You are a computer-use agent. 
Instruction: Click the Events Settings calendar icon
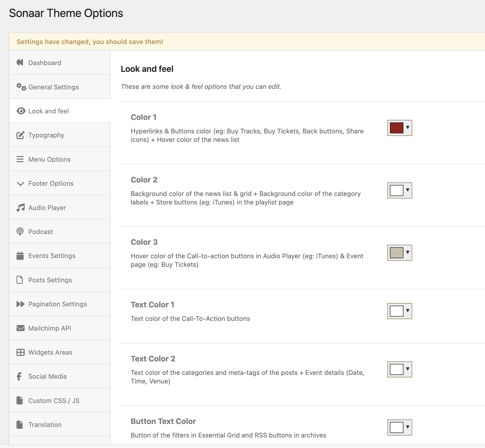[x=20, y=256]
